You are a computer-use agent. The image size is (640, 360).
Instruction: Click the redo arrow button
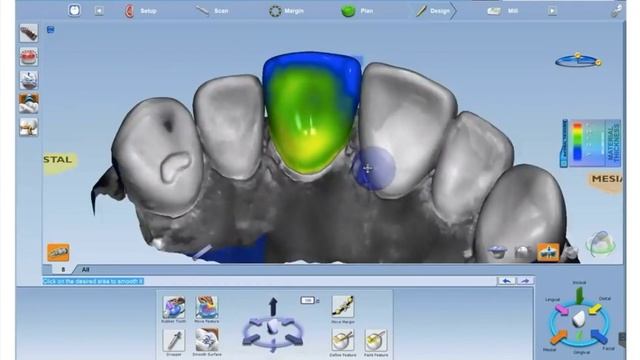525,281
